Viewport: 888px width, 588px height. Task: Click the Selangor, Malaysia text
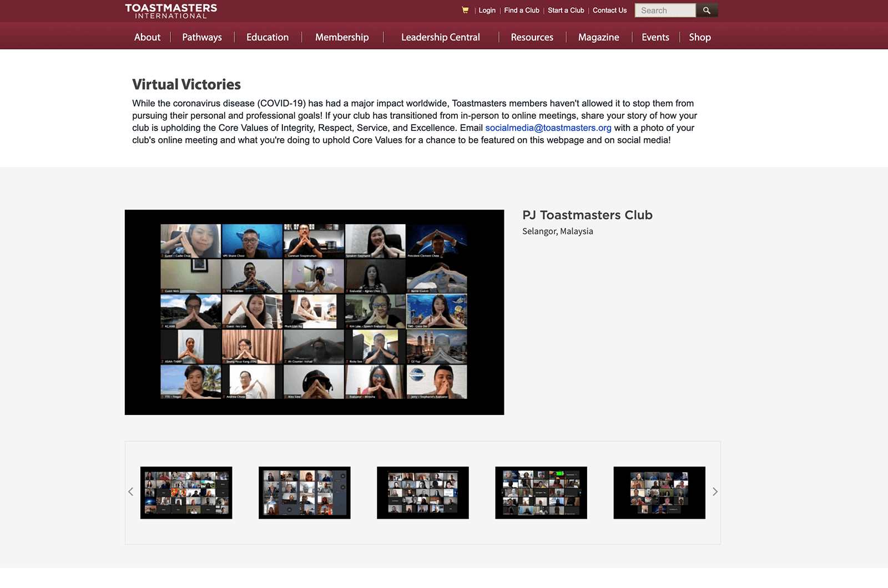point(558,231)
